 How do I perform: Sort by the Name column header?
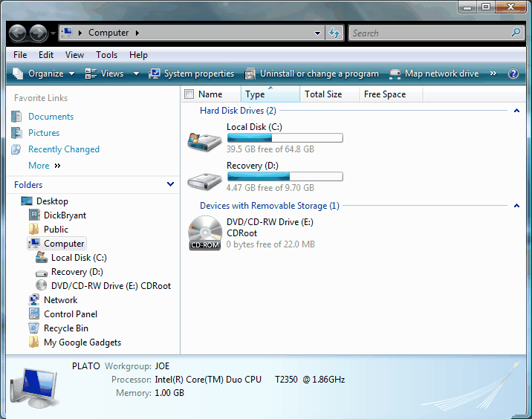tap(210, 94)
